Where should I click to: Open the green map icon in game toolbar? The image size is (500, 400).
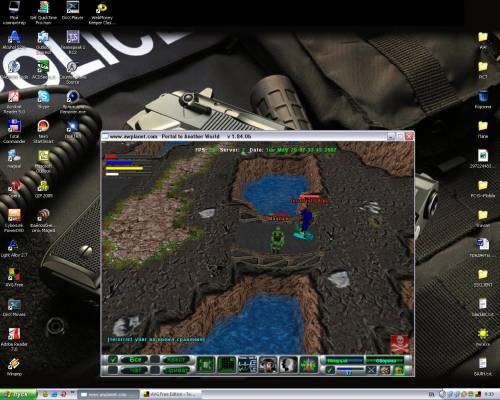pos(206,364)
